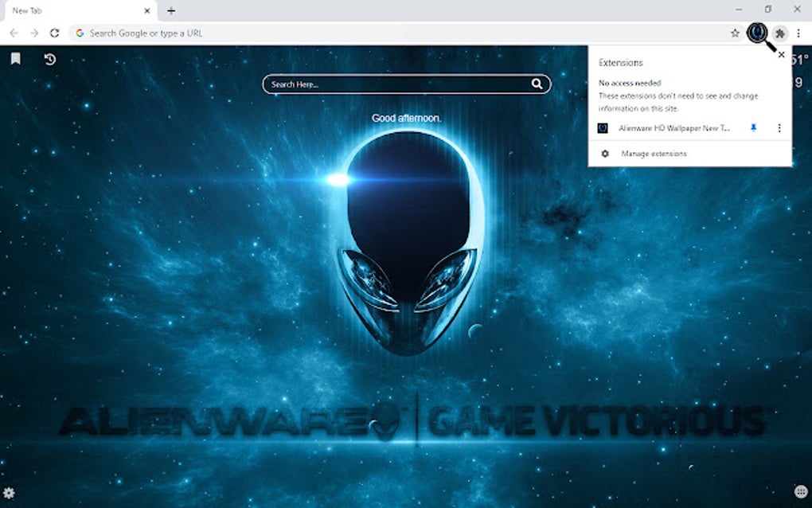This screenshot has width=812, height=508.
Task: Open the Chrome profile avatar
Action: coord(756,33)
